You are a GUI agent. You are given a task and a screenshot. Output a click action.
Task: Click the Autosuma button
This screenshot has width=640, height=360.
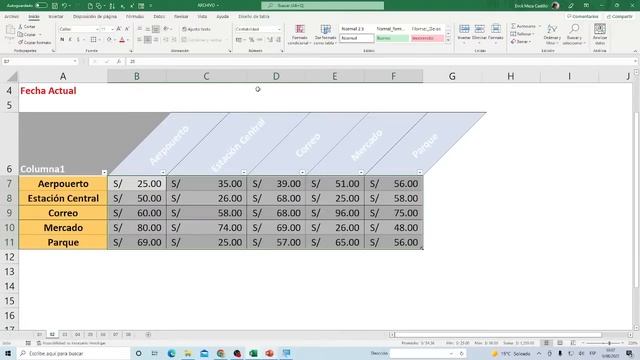click(523, 26)
